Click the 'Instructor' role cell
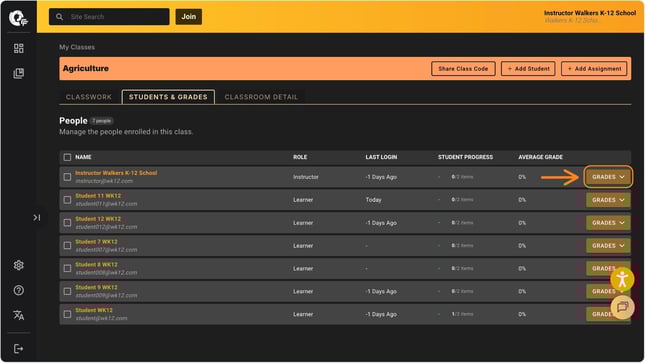The width and height of the screenshot is (645, 363). click(306, 177)
